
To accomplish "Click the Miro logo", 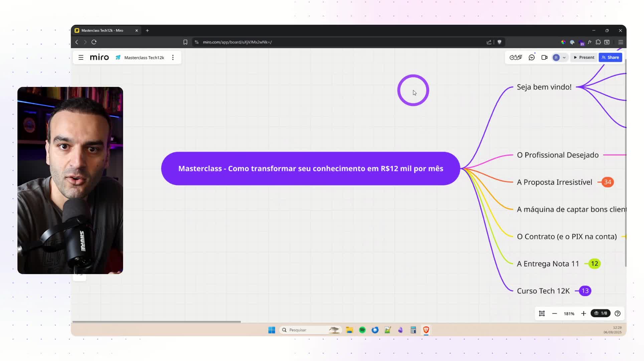I will (x=99, y=57).
